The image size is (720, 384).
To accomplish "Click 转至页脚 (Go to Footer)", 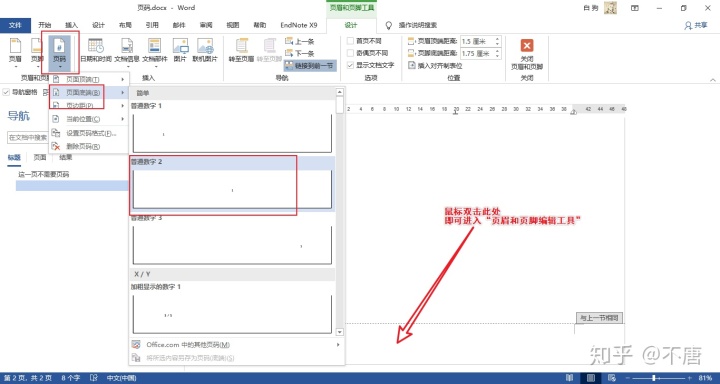I will [269, 51].
